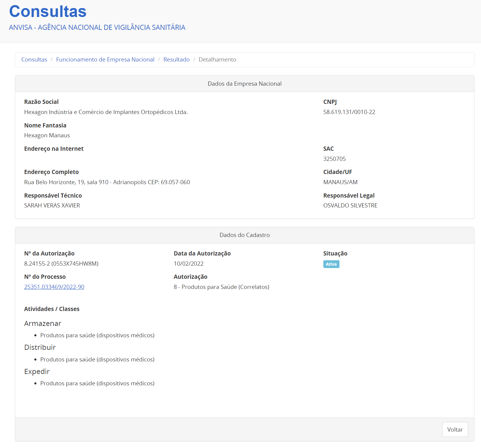Click the Atividades / Classes label
This screenshot has width=481, height=448.
[52, 309]
